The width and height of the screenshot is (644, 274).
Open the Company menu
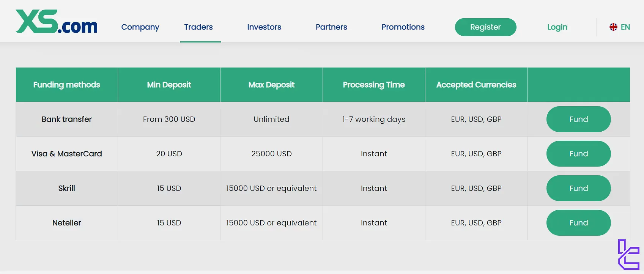coord(140,27)
